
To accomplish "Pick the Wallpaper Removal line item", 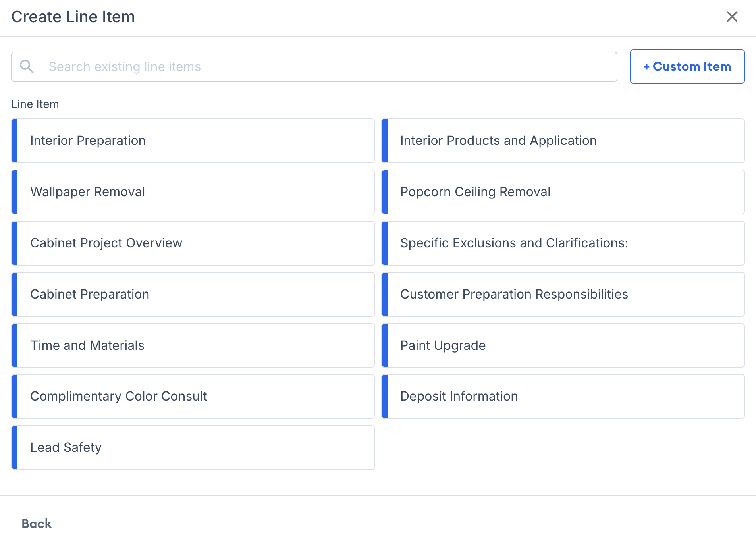I will (193, 192).
